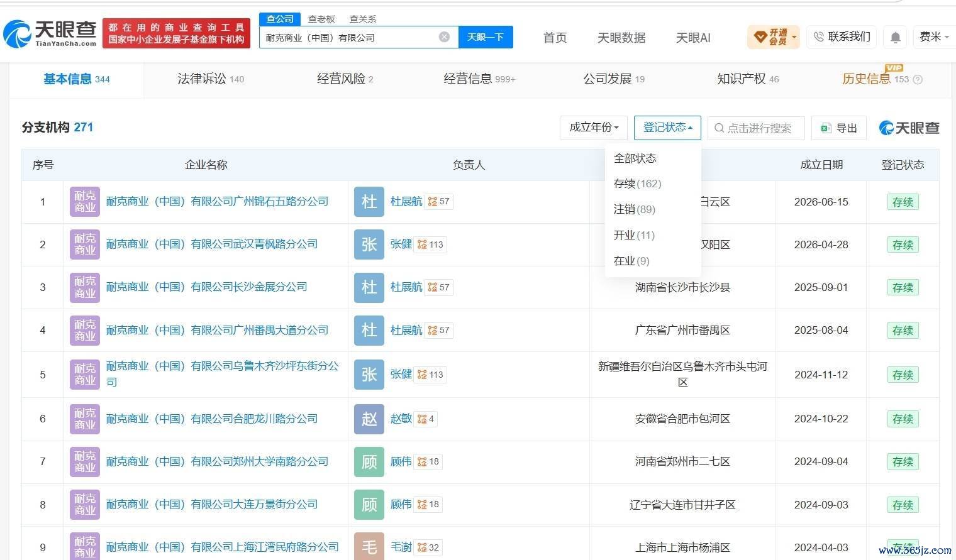Screen dimensions: 956x560
Task: Filter by 存续 (162) status
Action: point(638,184)
